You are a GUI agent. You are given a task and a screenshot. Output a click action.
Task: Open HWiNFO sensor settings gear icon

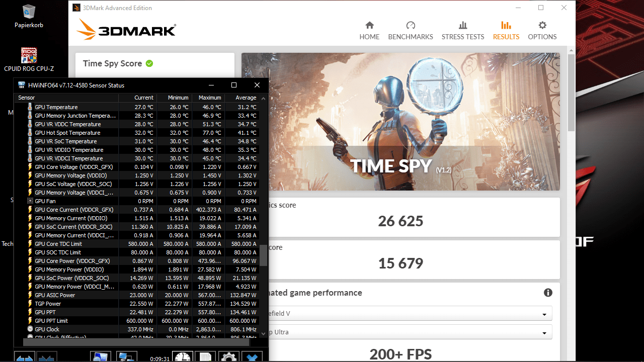(x=228, y=357)
